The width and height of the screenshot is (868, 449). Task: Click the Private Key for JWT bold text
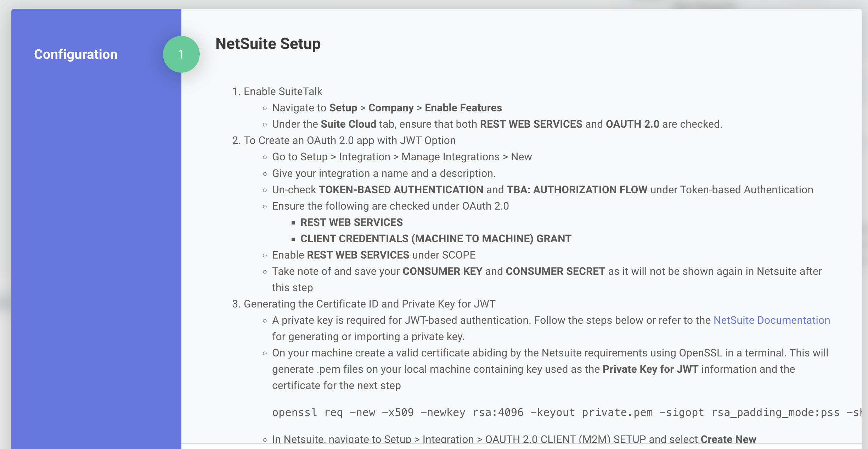point(650,369)
